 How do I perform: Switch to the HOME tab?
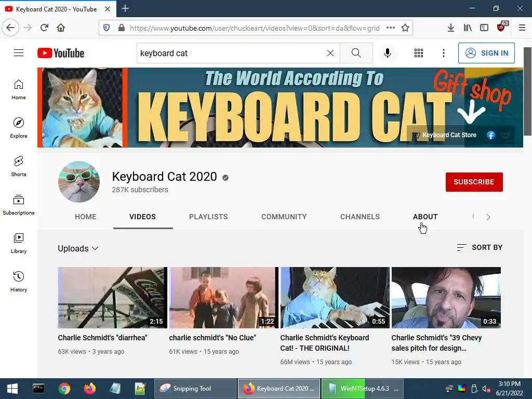pos(86,217)
